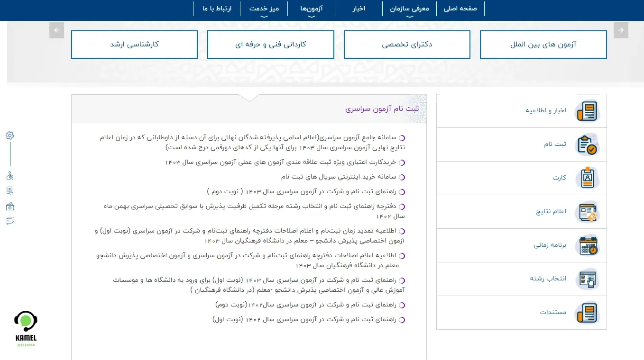Click the checklist form icon in left rail

click(10, 191)
